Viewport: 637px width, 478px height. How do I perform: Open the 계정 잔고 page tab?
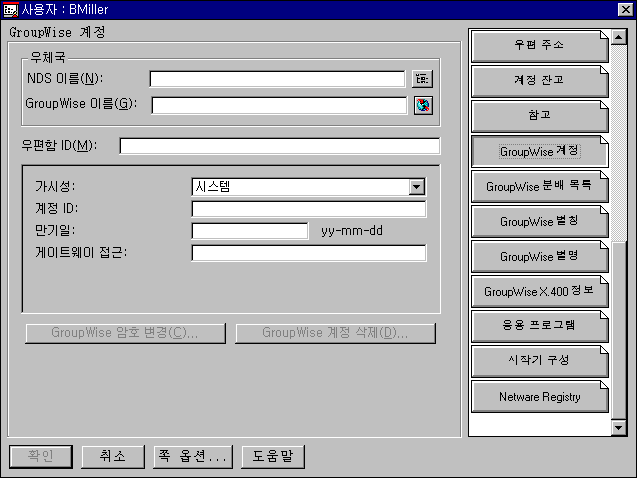tap(540, 81)
